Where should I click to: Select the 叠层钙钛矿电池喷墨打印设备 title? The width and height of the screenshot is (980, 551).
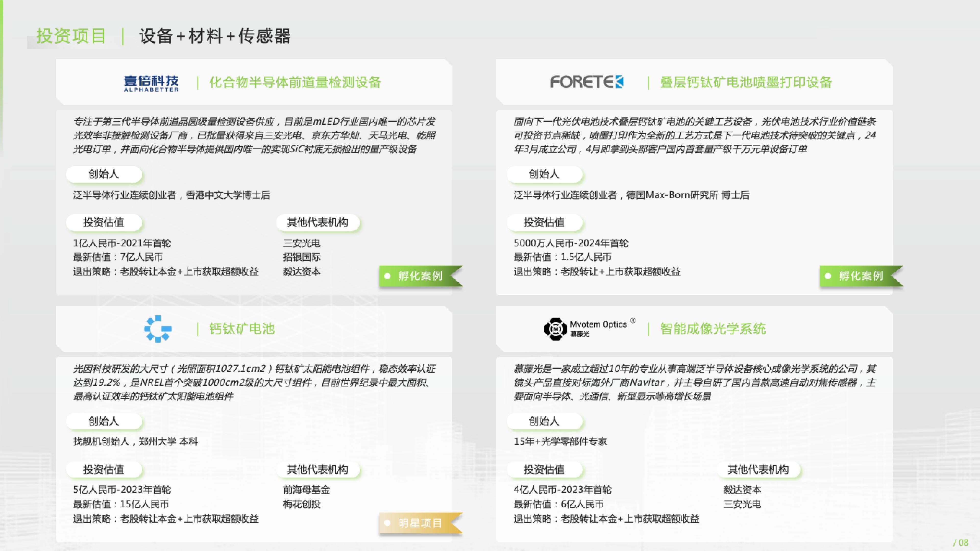pyautogui.click(x=746, y=82)
